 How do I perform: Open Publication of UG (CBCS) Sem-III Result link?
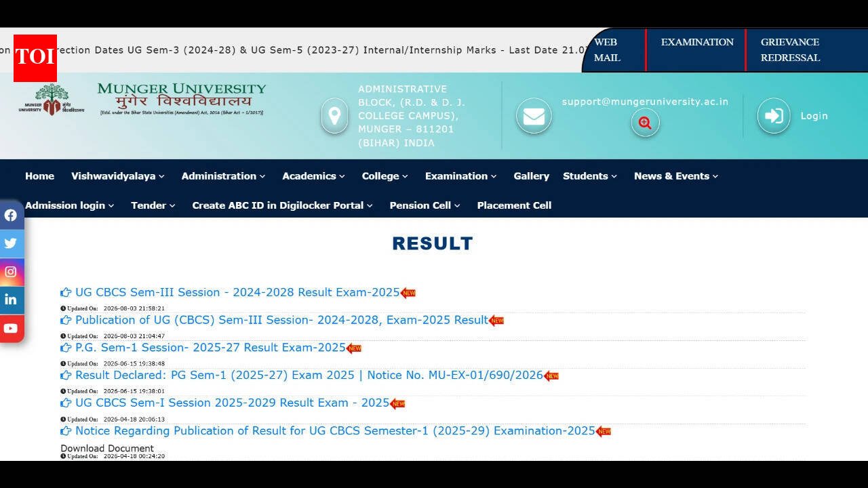coord(281,320)
